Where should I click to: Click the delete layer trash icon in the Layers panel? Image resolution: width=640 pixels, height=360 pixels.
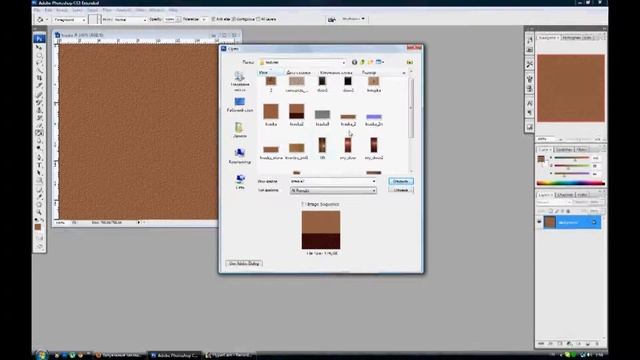pyautogui.click(x=597, y=344)
